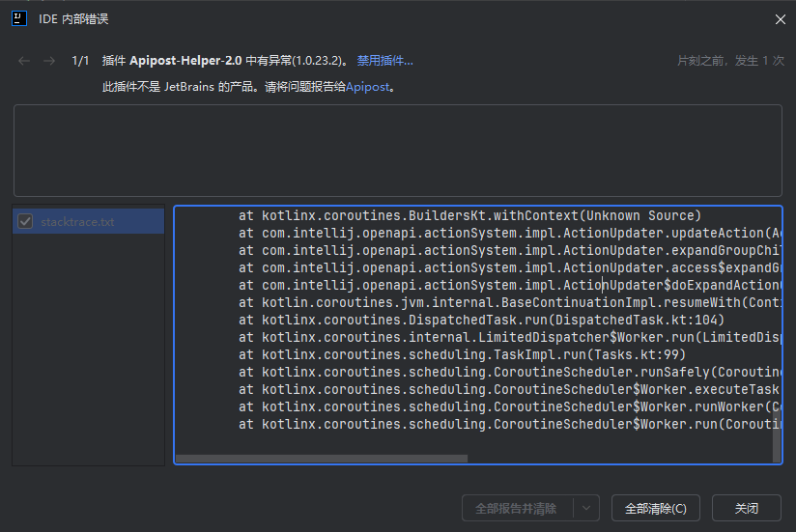796x532 pixels.
Task: Click the vertical scrollbar in stack trace
Action: tap(777, 435)
